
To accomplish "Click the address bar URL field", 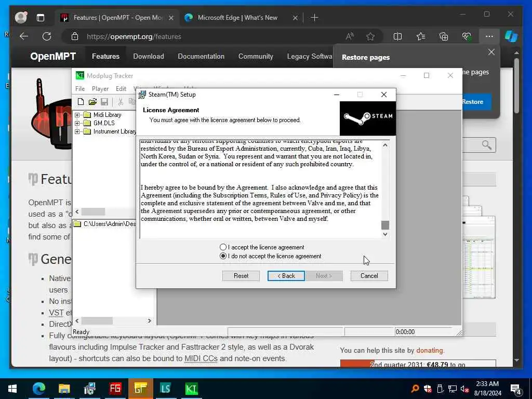I will [x=210, y=36].
